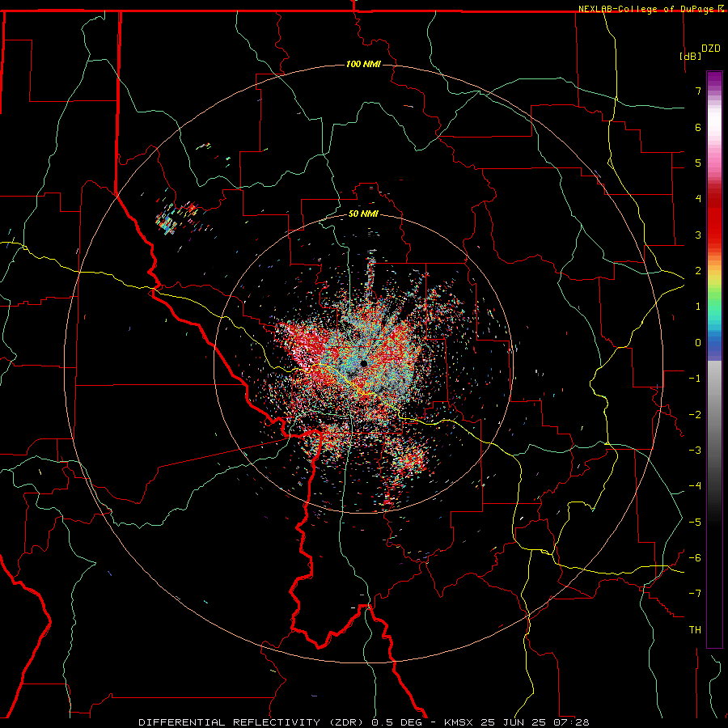The height and width of the screenshot is (728, 728).
Task: Click the -1 value on color scale
Action: coord(695,379)
